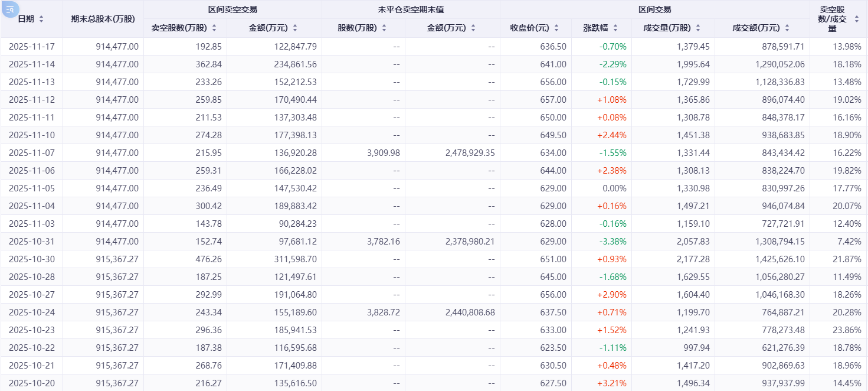868x391 pixels.
Task: Sort by 卖空股数/成交量 ratio column
Action: click(856, 19)
